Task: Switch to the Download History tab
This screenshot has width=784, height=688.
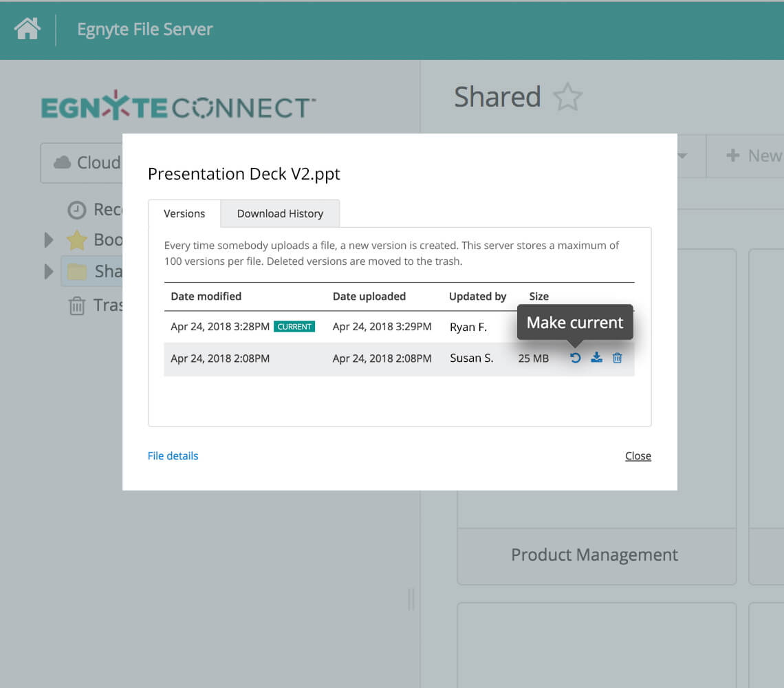Action: pos(280,213)
